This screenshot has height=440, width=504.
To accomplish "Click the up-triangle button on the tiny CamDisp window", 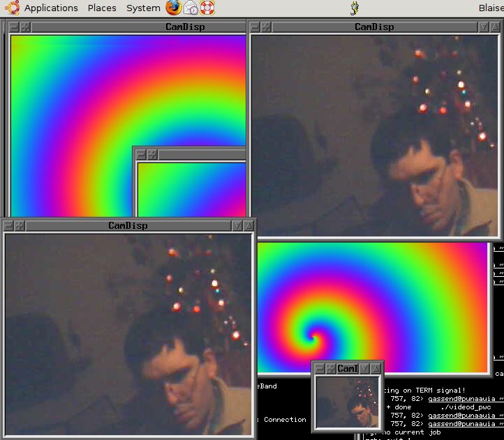I will (376, 368).
